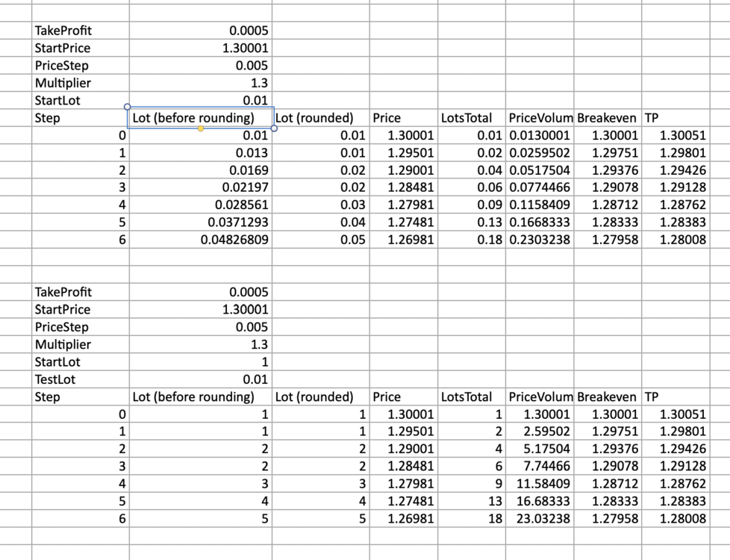Click LotsTotal value 0.13
The height and width of the screenshot is (560, 730).
[x=472, y=223]
